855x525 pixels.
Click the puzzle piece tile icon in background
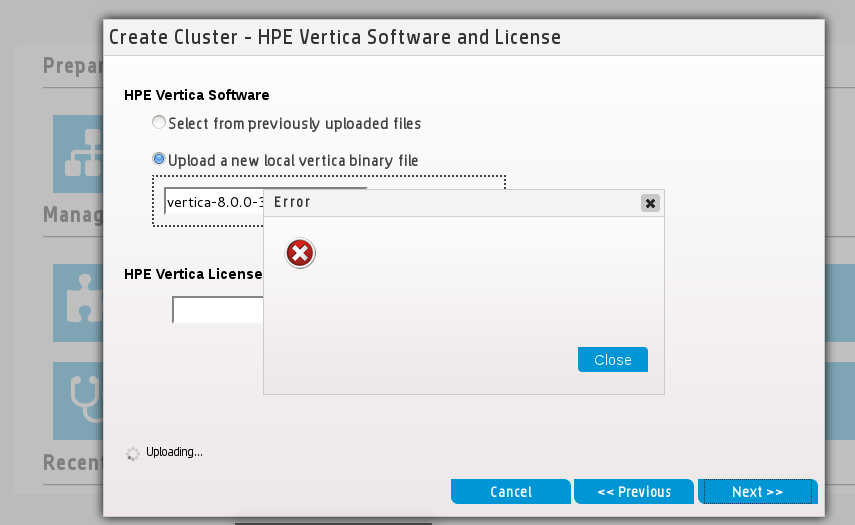(x=78, y=303)
